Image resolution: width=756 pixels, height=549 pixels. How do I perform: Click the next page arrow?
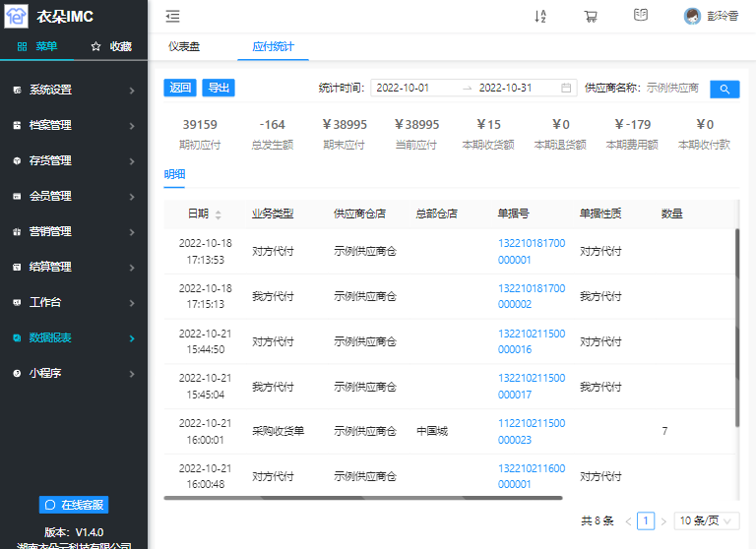[x=663, y=521]
